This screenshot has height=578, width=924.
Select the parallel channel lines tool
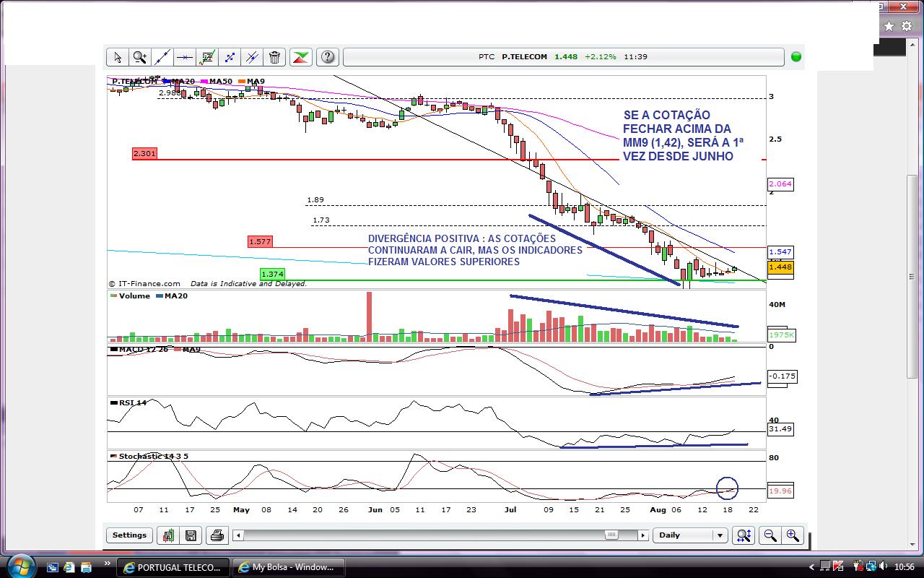pyautogui.click(x=252, y=57)
